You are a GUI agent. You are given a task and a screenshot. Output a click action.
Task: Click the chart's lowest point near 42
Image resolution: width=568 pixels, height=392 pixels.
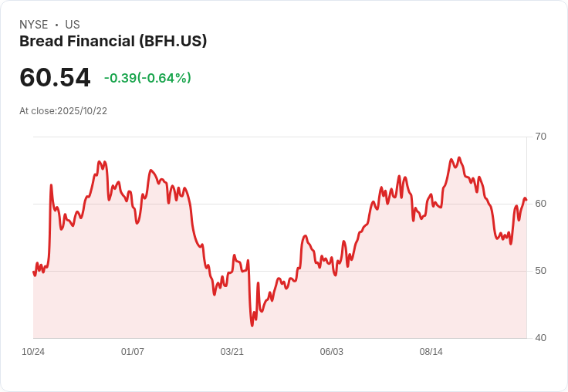click(252, 326)
